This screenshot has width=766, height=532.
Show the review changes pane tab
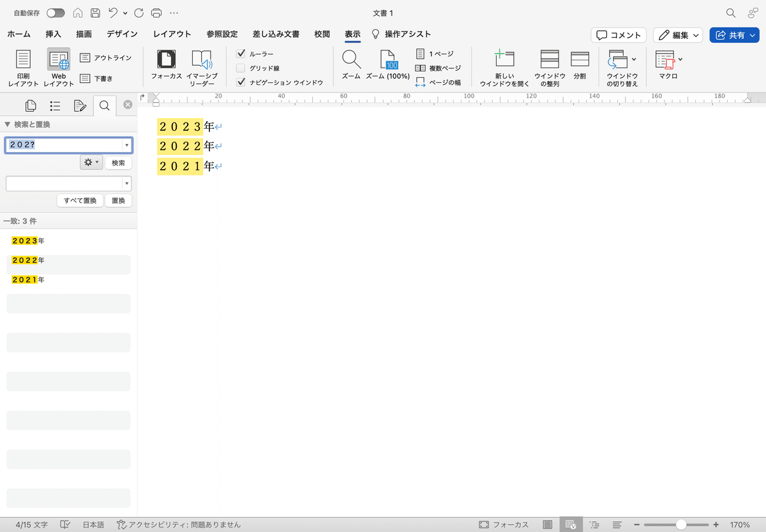[x=80, y=106]
